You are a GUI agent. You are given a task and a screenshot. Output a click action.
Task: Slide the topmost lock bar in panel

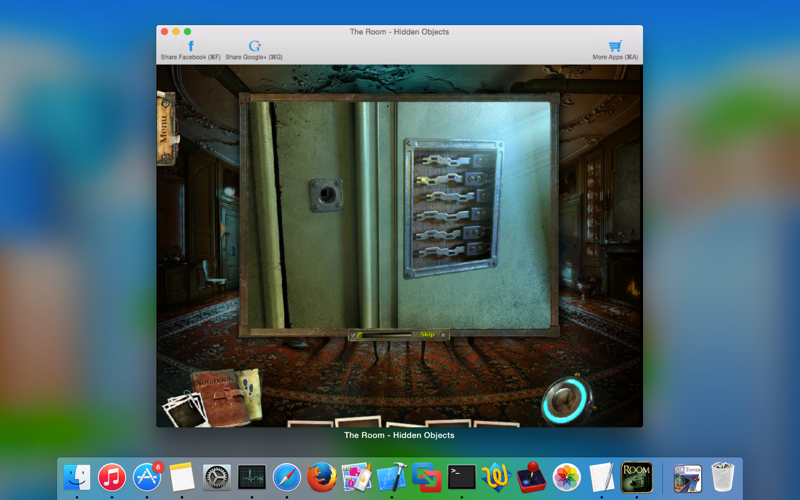point(445,161)
